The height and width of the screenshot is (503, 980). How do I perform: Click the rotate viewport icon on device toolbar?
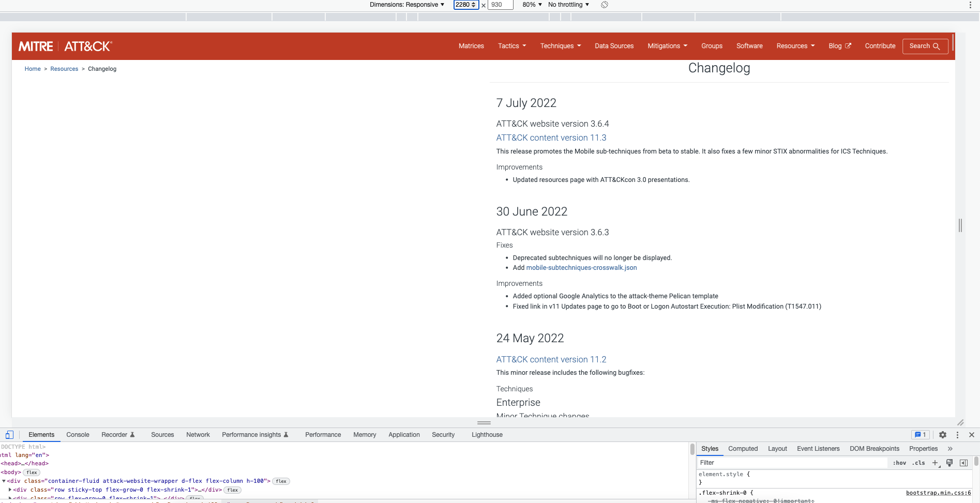point(604,5)
